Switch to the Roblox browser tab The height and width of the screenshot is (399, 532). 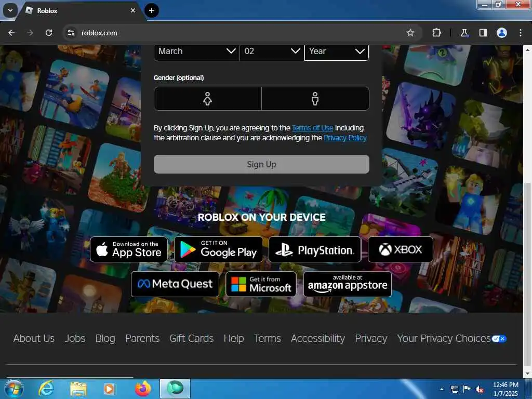coord(82,11)
